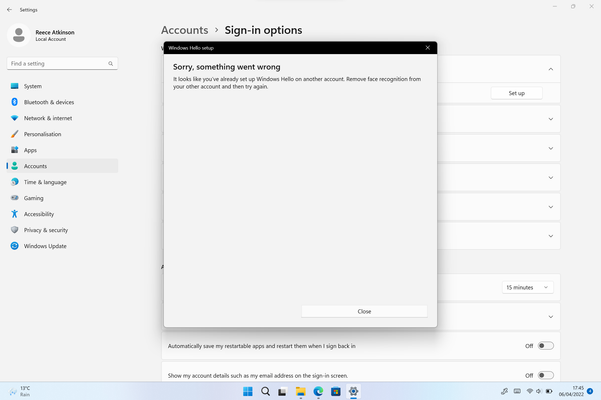Click the battery icon in system tray
Image resolution: width=601 pixels, height=400 pixels.
549,391
